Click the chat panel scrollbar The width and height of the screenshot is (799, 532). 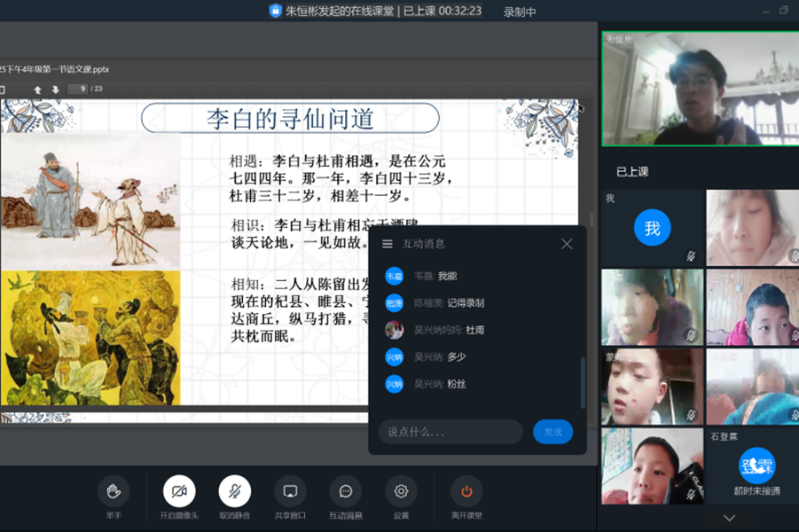click(x=582, y=381)
